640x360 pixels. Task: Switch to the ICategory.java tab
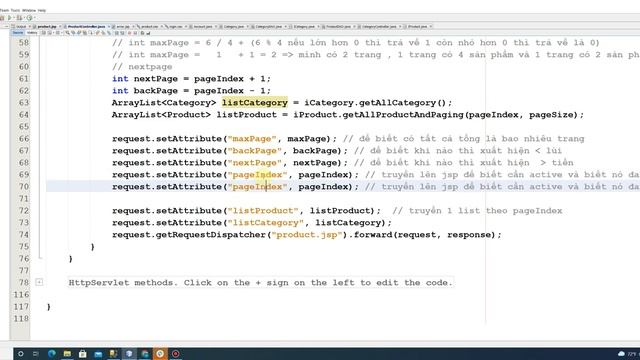[304, 27]
